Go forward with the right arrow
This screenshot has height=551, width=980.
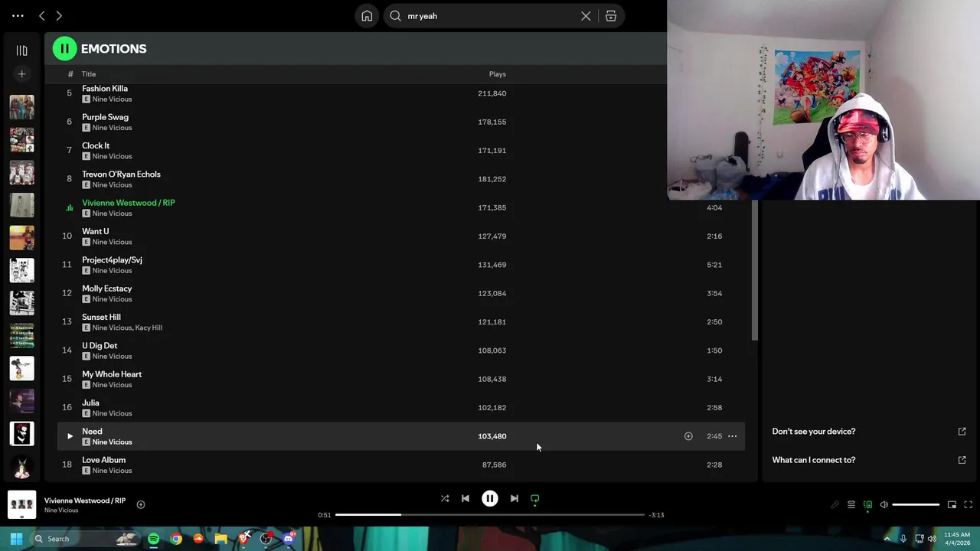coord(59,16)
